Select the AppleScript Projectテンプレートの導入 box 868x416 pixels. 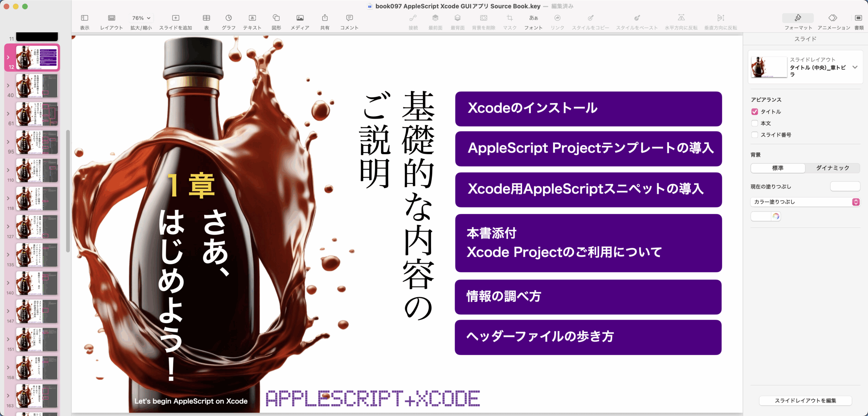(x=588, y=149)
